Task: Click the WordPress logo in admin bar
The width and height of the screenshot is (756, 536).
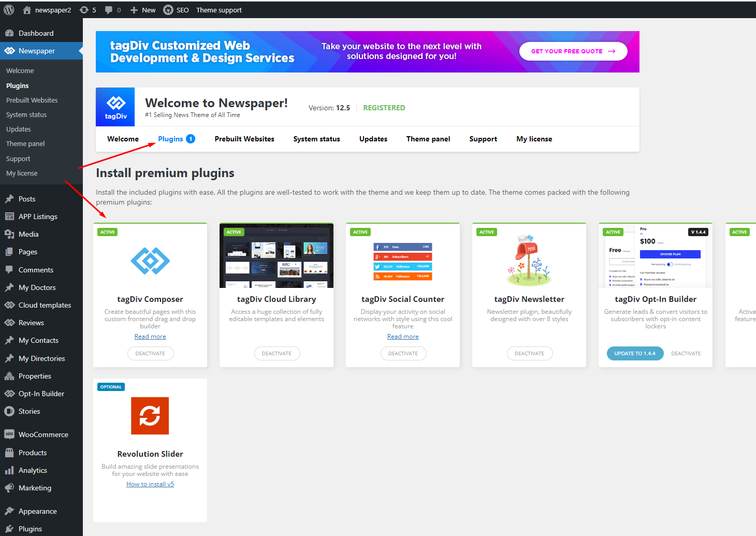Action: click(9, 10)
